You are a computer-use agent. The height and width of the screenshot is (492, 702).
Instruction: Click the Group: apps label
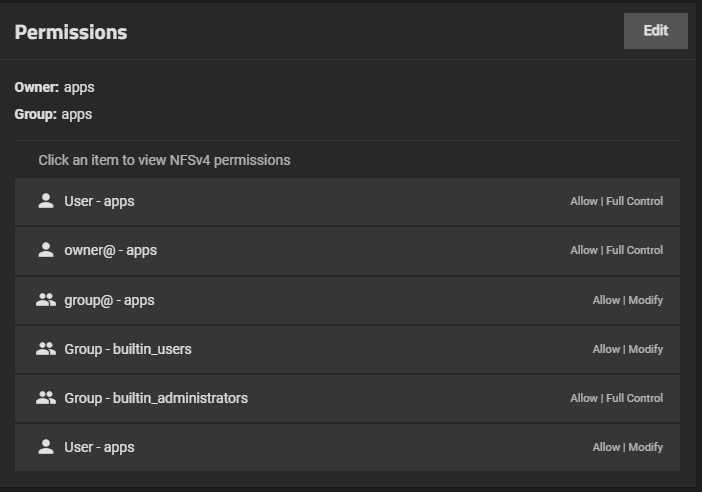(x=53, y=115)
